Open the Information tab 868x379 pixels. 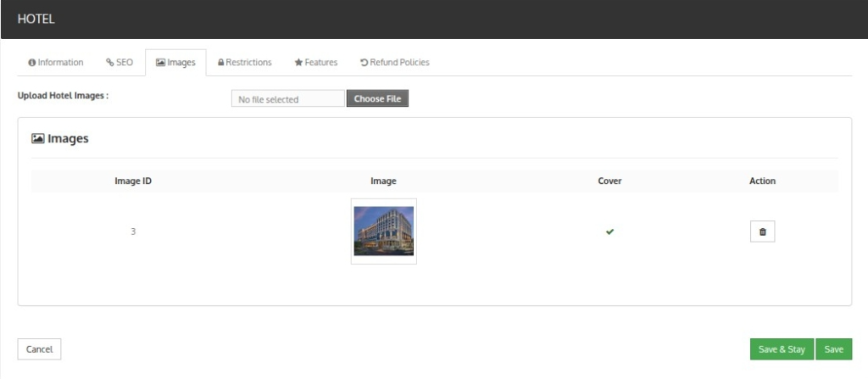click(x=56, y=63)
